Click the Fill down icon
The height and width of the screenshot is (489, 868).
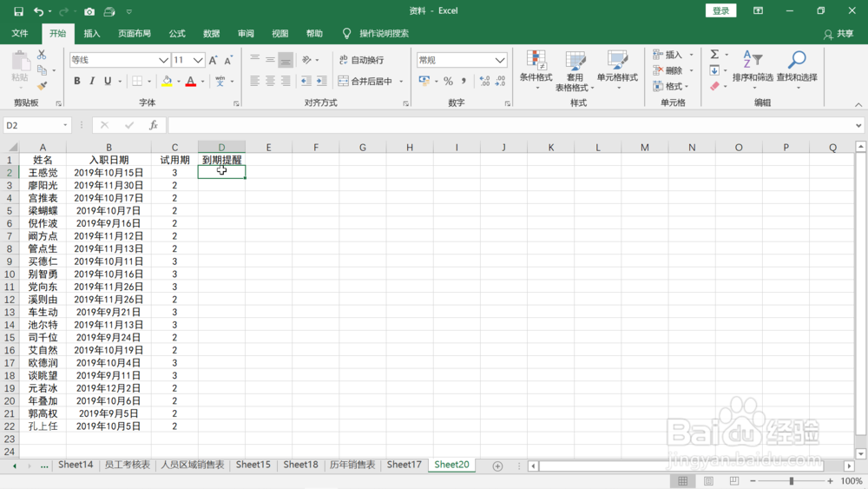click(x=714, y=70)
